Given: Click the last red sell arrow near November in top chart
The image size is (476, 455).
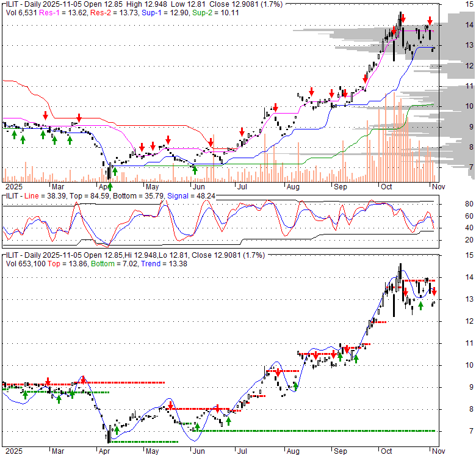Looking at the screenshot, I should point(430,21).
